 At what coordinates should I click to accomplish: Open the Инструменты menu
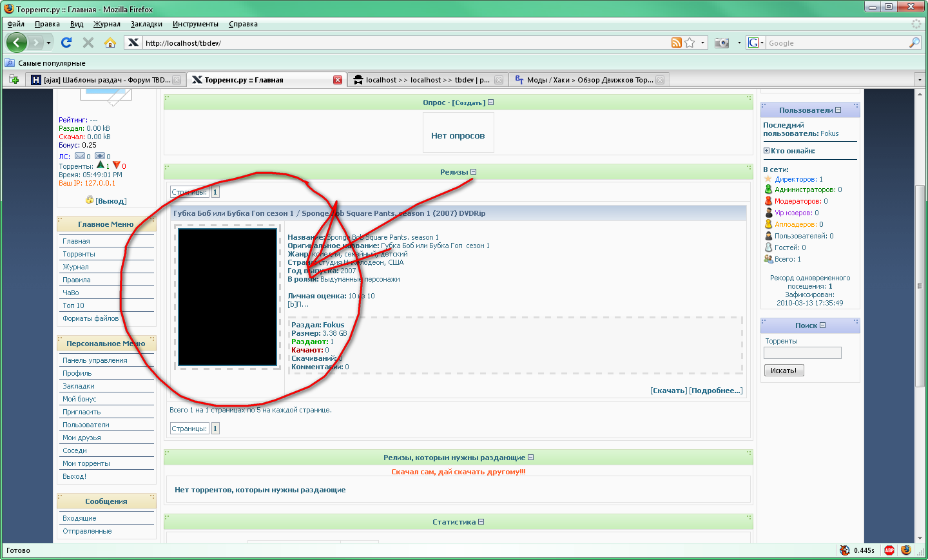point(195,24)
